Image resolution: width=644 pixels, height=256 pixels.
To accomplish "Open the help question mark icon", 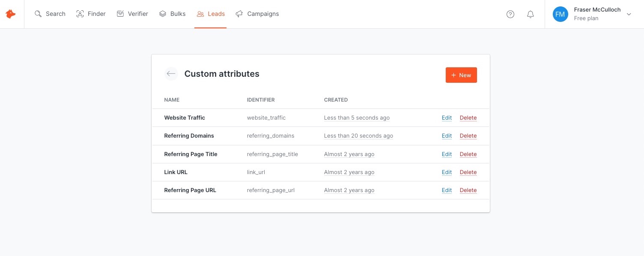I will click(510, 14).
